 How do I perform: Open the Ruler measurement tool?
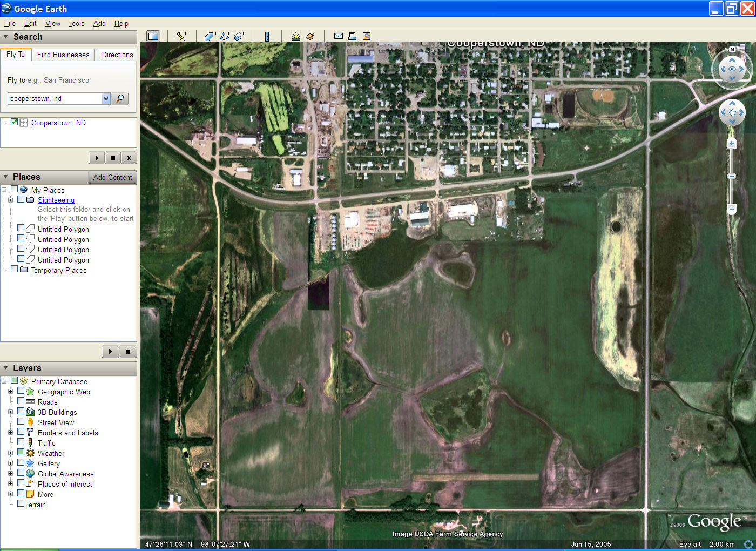pyautogui.click(x=267, y=36)
